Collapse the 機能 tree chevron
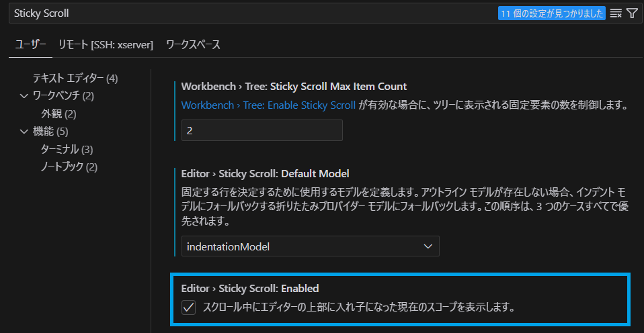 (24, 132)
